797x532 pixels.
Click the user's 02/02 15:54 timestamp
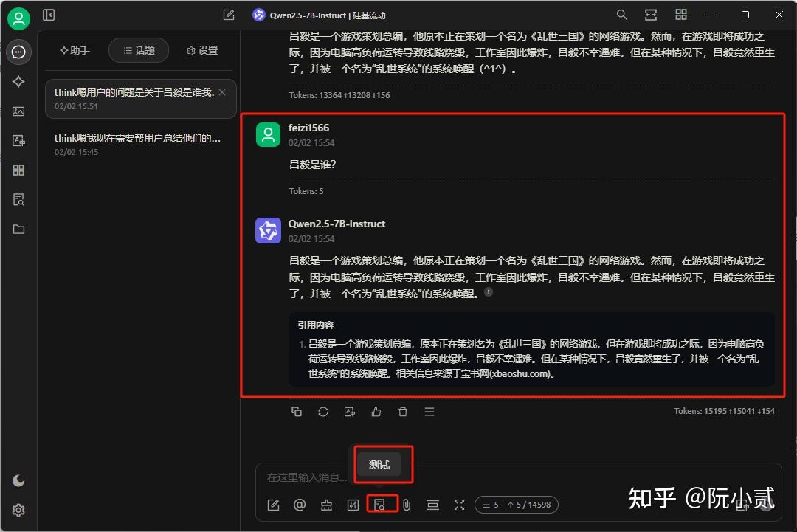pos(311,143)
